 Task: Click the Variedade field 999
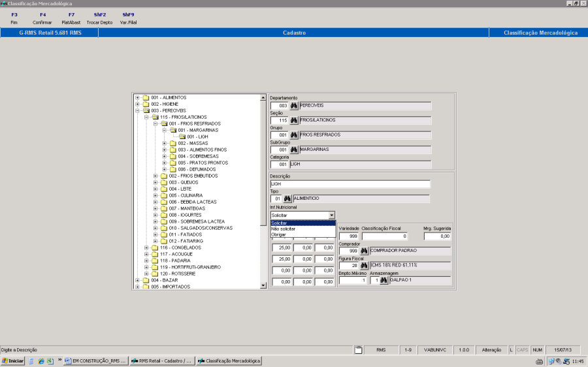click(348, 236)
